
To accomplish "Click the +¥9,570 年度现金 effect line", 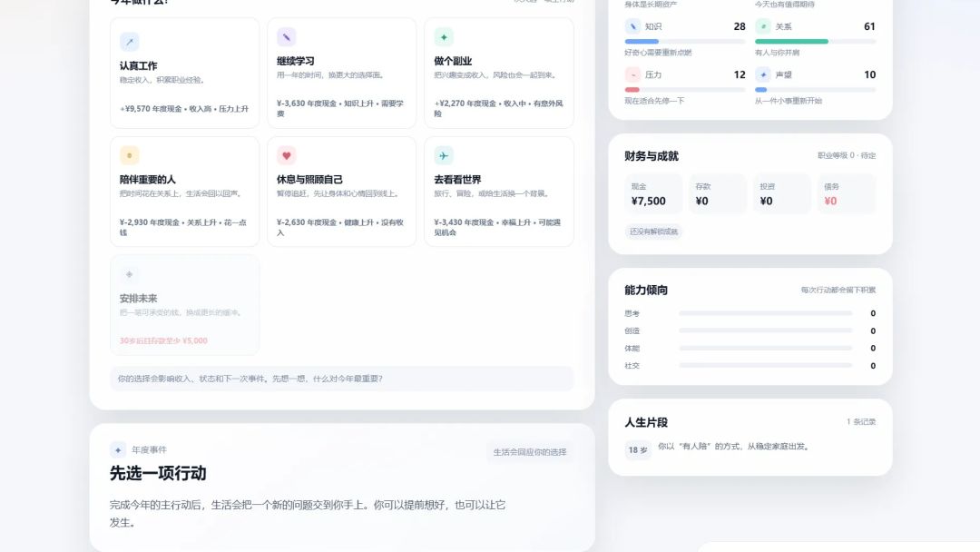I will [x=183, y=109].
